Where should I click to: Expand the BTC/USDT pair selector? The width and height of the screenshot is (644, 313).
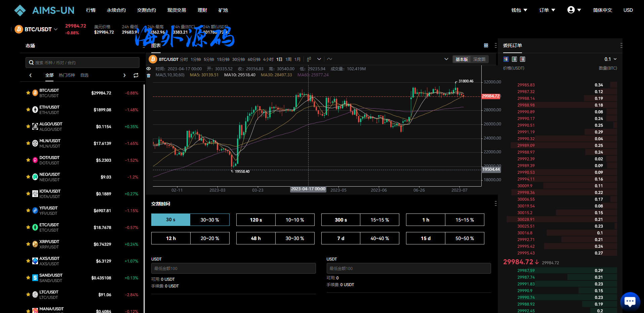40,29
